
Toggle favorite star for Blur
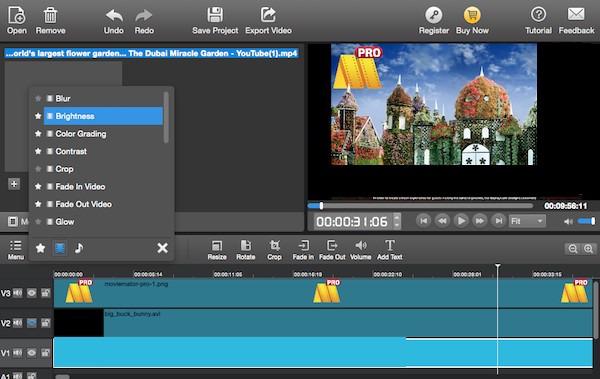click(38, 98)
